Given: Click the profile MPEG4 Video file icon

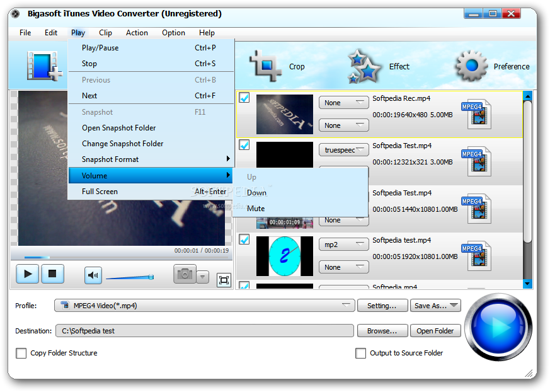Looking at the screenshot, I should (65, 305).
